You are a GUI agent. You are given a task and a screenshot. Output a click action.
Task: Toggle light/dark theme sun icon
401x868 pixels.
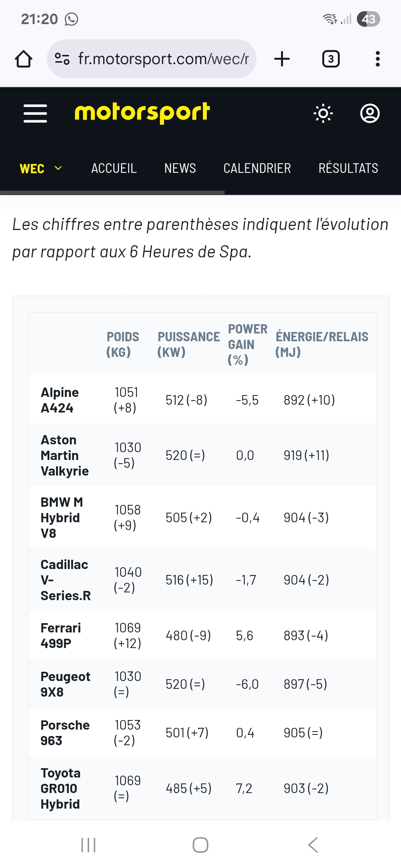(x=323, y=113)
